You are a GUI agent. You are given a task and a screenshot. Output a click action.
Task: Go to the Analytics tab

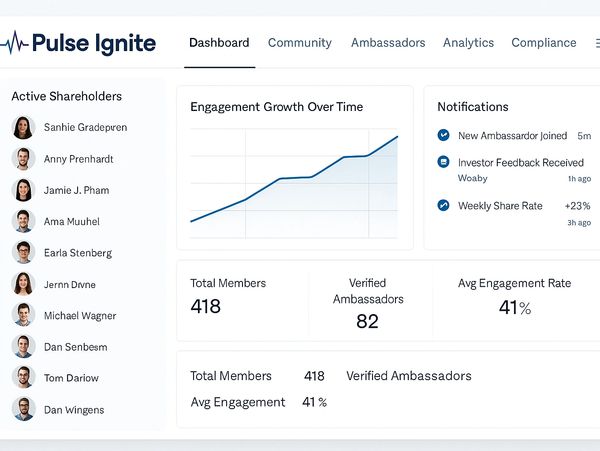468,43
